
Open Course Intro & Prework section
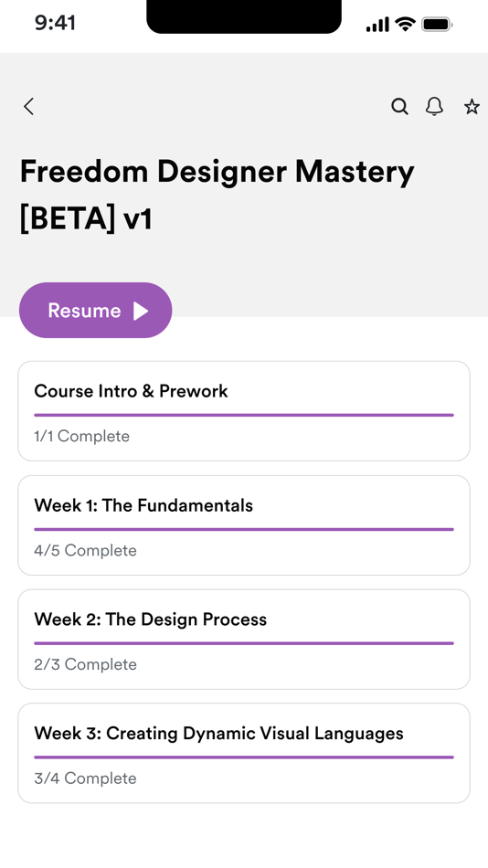(244, 411)
